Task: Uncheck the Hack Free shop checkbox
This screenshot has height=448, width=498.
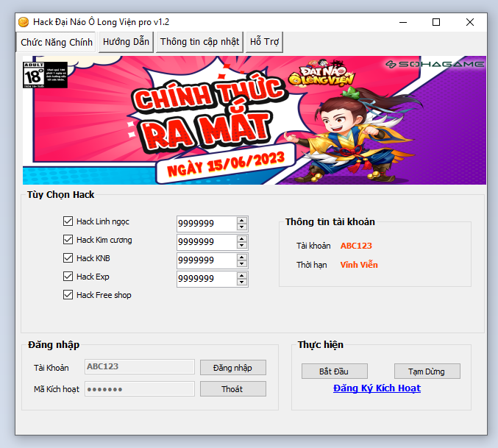Action: pos(68,295)
